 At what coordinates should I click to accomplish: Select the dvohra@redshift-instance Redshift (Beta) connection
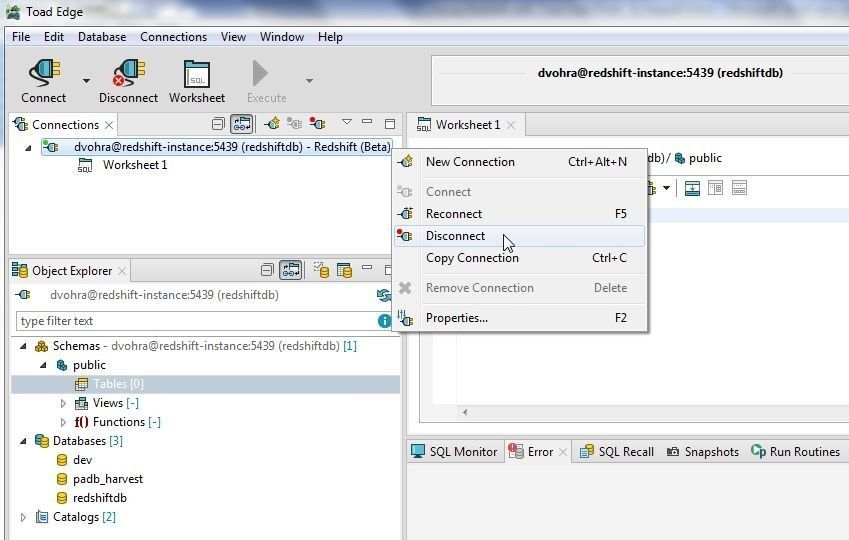[216, 147]
